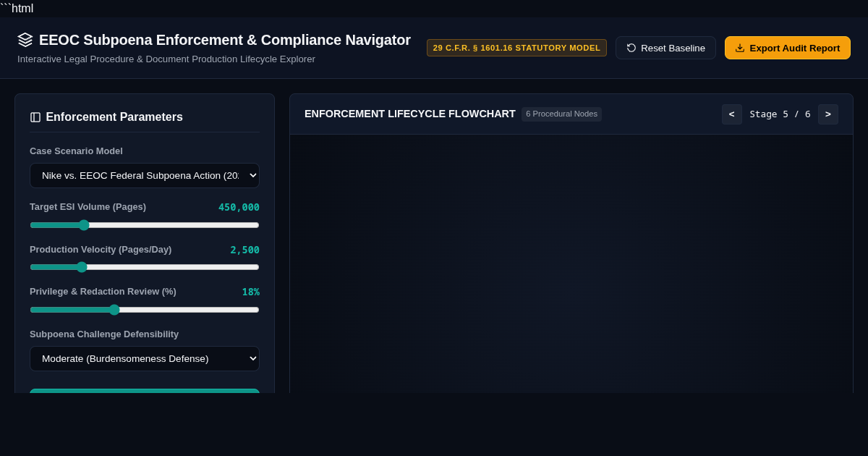The height and width of the screenshot is (456, 868).
Task: Click the Enforcement Lifecycle Flowchart heading
Action: click(x=410, y=114)
